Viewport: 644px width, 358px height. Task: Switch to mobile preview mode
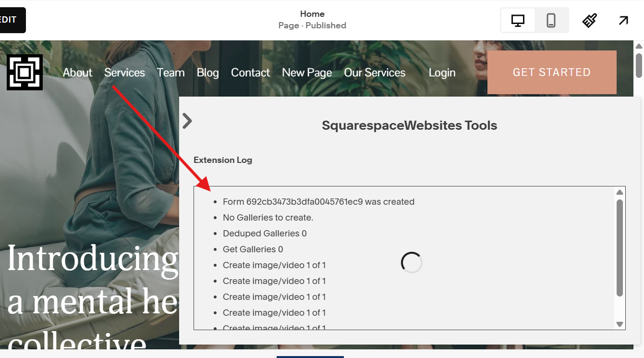click(x=551, y=20)
